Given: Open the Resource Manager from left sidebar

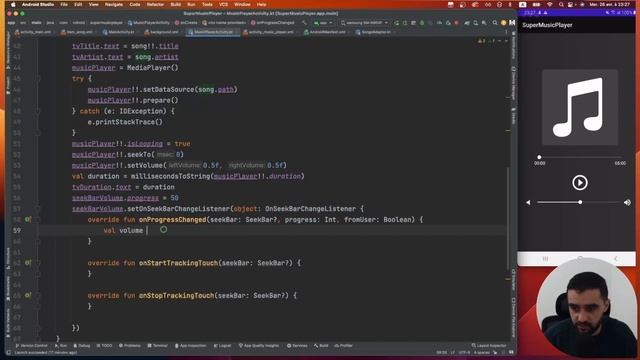Looking at the screenshot, I should [x=8, y=50].
